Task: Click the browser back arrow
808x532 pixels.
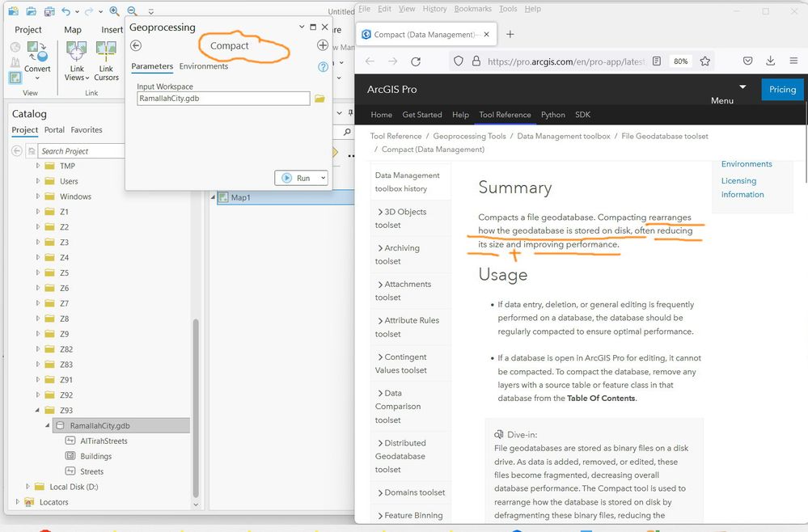Action: [x=370, y=61]
